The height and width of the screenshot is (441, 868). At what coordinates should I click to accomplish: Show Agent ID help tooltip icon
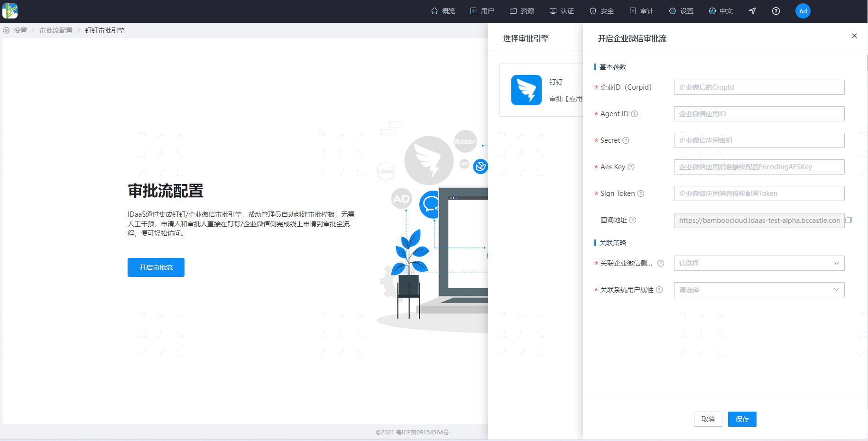click(635, 114)
